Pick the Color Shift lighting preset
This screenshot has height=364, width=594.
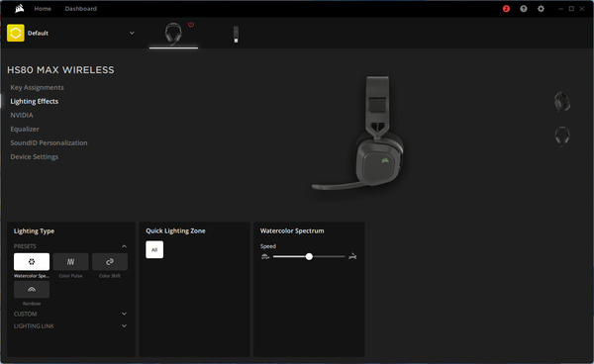tap(110, 261)
